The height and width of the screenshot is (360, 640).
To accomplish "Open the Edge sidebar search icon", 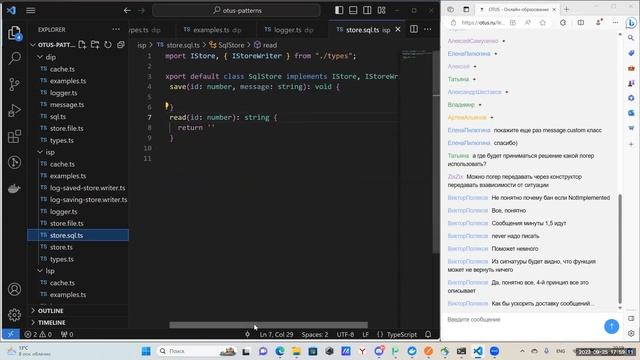I will point(631,38).
